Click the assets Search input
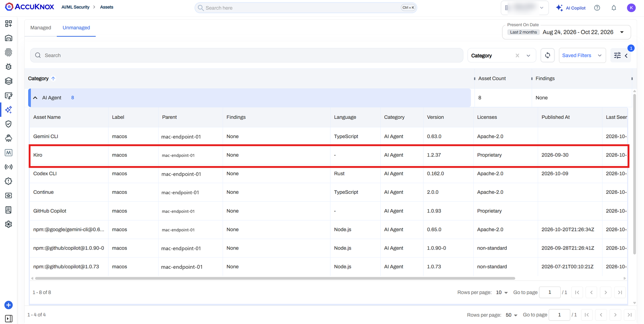644x324 pixels. 246,56
